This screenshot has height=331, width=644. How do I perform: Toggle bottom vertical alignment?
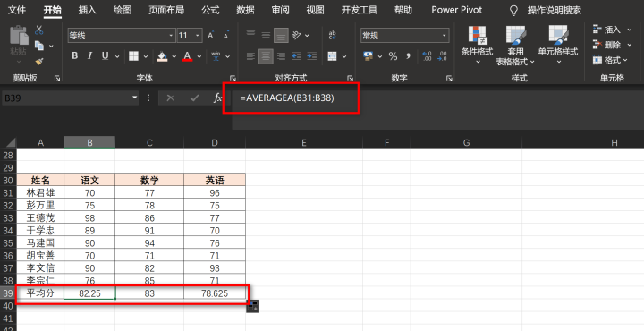pos(281,36)
